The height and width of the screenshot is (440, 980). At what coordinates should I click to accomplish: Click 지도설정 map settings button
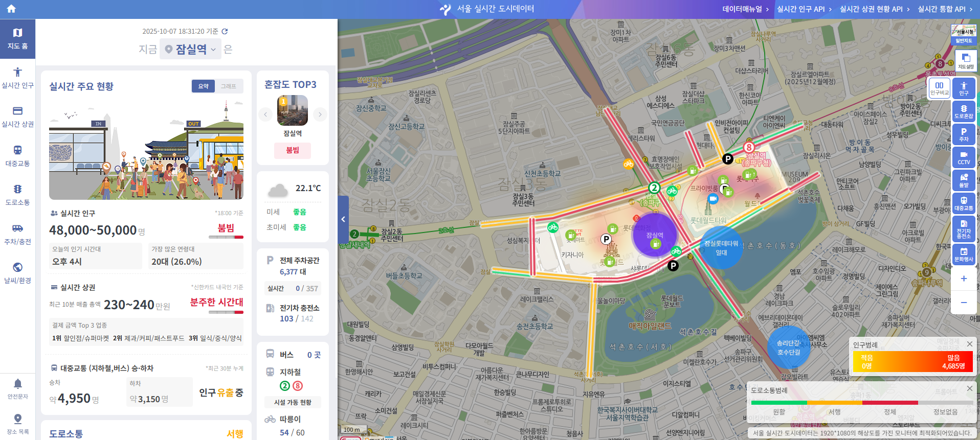point(966,61)
